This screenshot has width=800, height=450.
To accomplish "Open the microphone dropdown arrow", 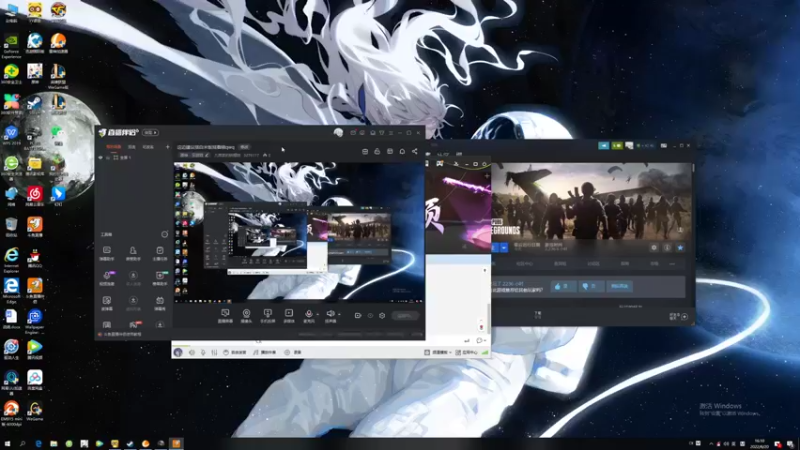I will pyautogui.click(x=317, y=314).
